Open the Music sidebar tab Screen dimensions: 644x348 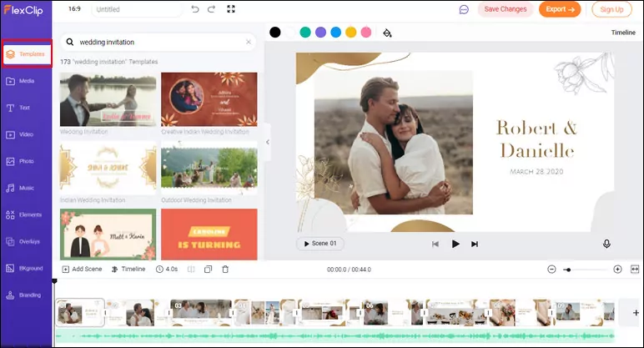coord(27,188)
